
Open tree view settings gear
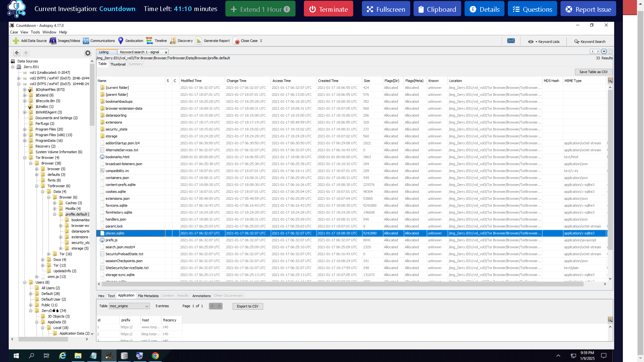pos(88,53)
